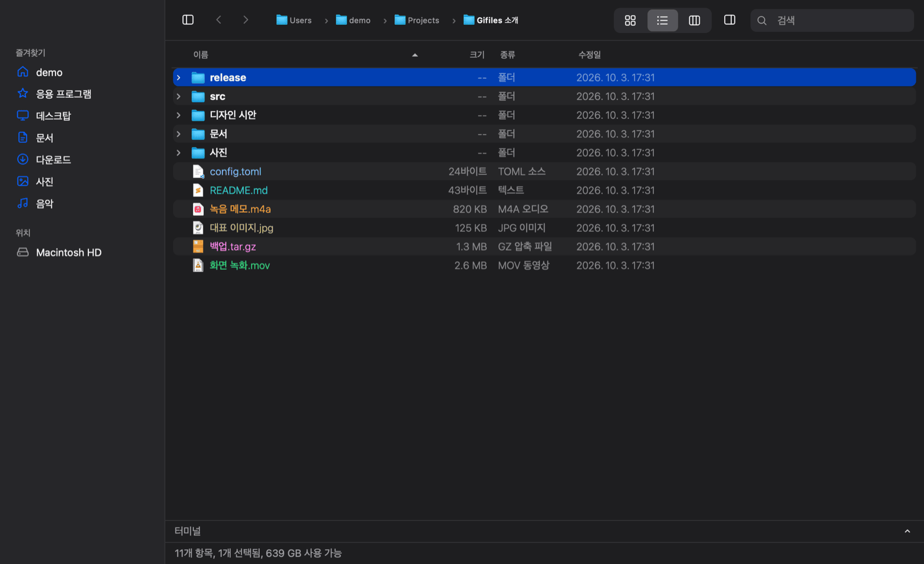Expand the 디자인 시안 folder chevron
The image size is (924, 564).
tap(178, 115)
